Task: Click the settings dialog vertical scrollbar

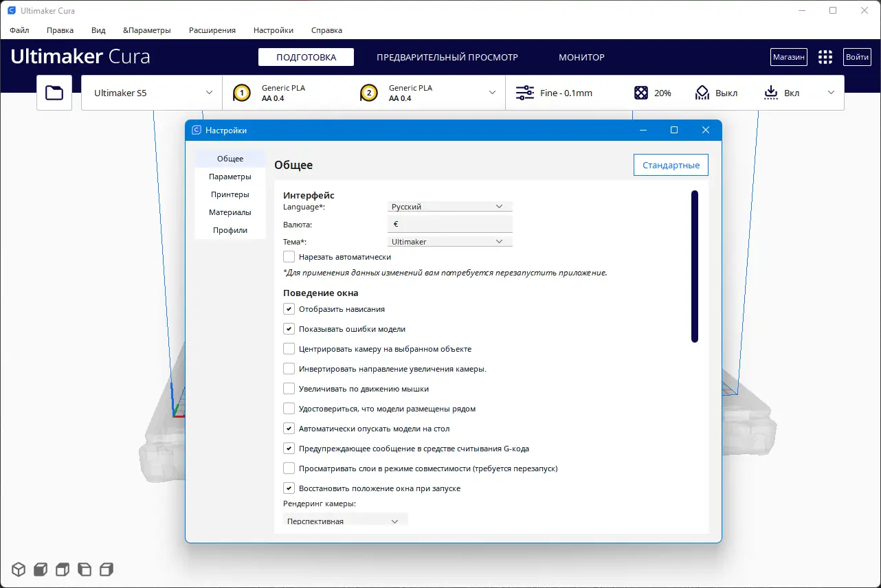Action: coord(695,267)
